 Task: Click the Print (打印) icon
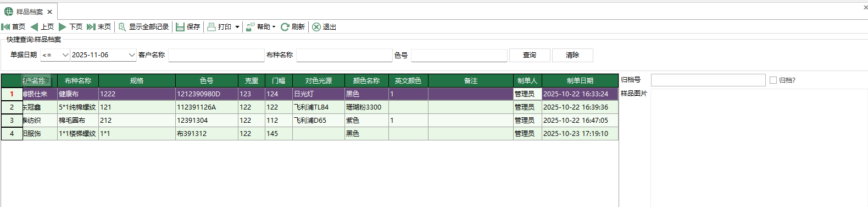[x=212, y=27]
